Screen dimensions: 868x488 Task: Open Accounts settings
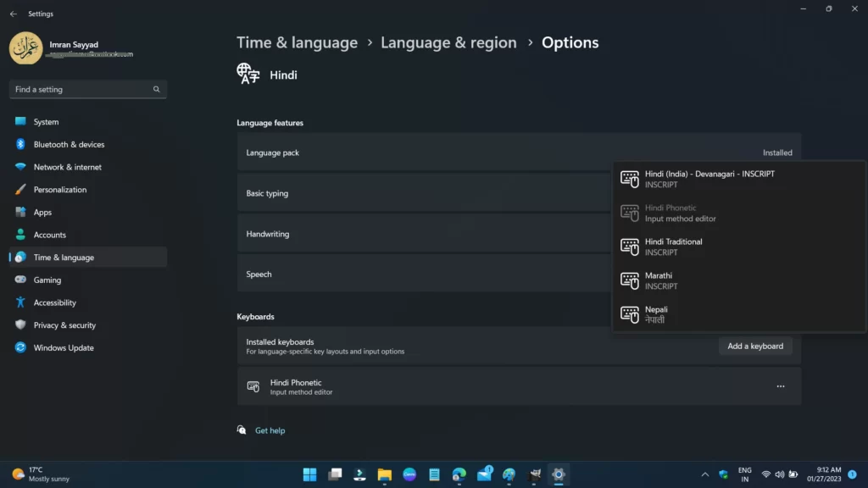click(x=88, y=235)
